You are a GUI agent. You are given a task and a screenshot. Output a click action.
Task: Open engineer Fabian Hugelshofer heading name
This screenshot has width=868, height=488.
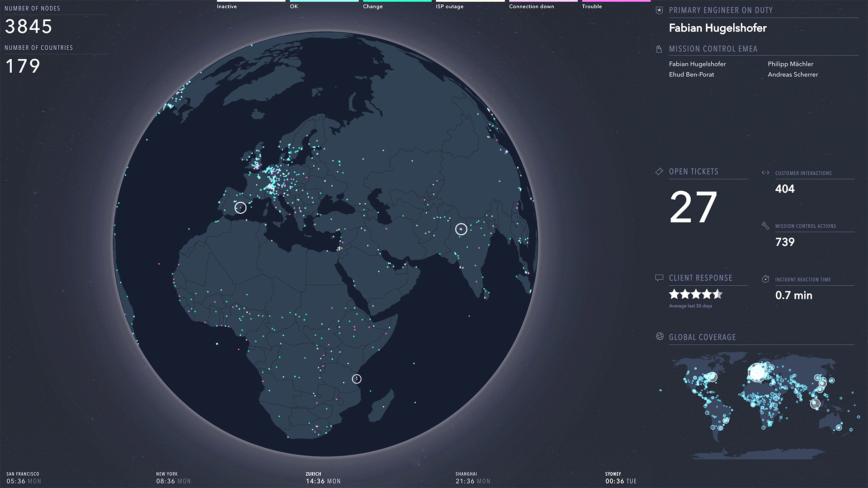(717, 28)
